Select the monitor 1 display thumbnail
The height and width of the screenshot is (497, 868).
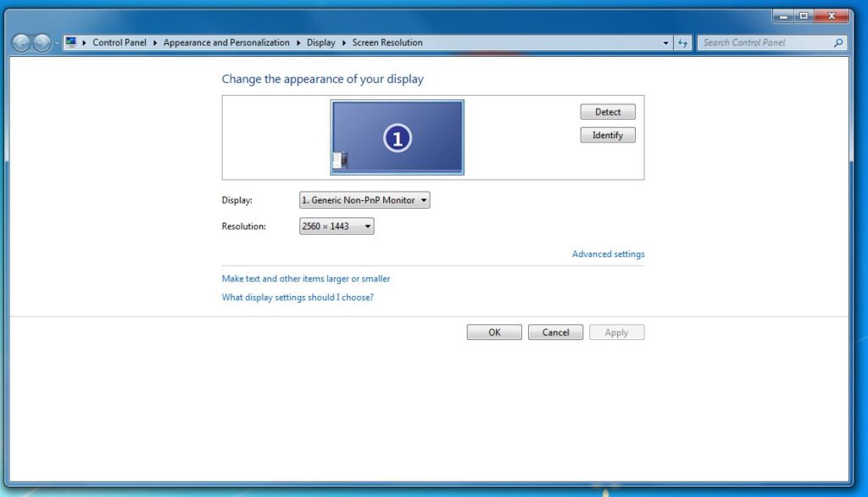[398, 137]
